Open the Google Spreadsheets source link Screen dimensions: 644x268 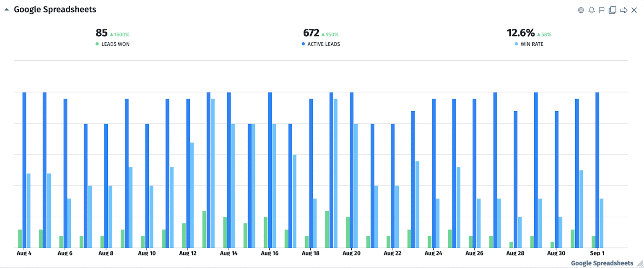point(602,263)
